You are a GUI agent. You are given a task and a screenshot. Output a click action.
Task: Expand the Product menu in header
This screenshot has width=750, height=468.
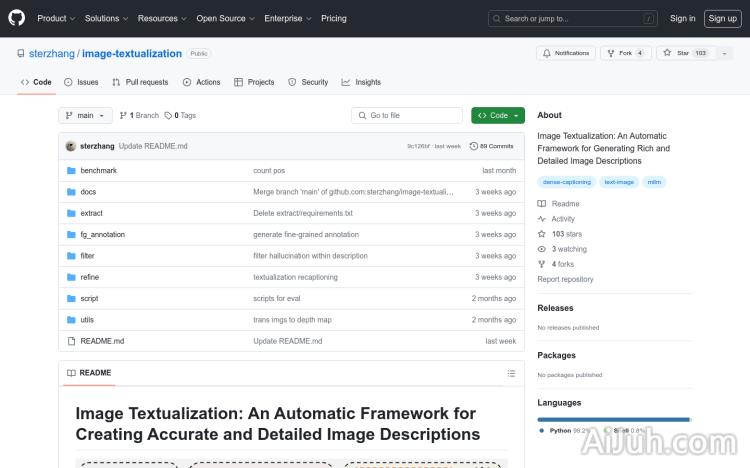(x=55, y=18)
